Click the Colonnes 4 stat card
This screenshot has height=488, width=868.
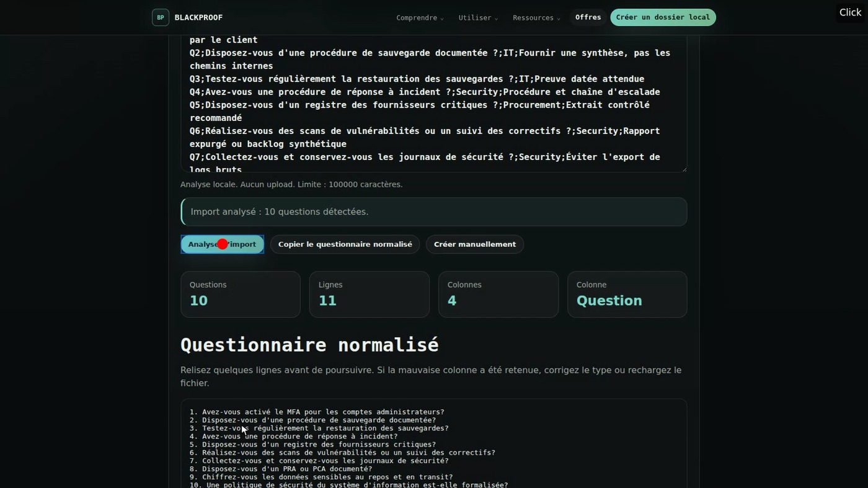498,295
